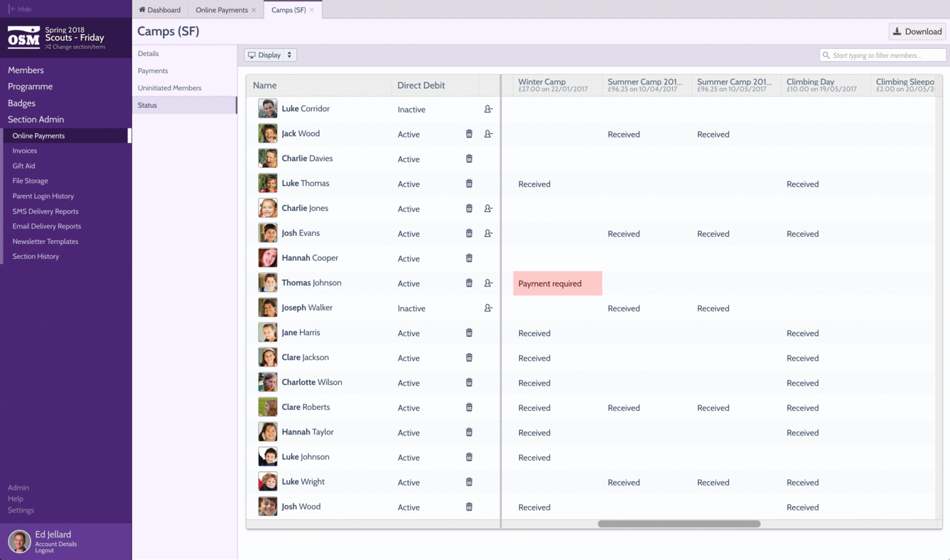Click add-user icon for Joseph Walker
Screen dimensions: 950x560
(x=488, y=308)
